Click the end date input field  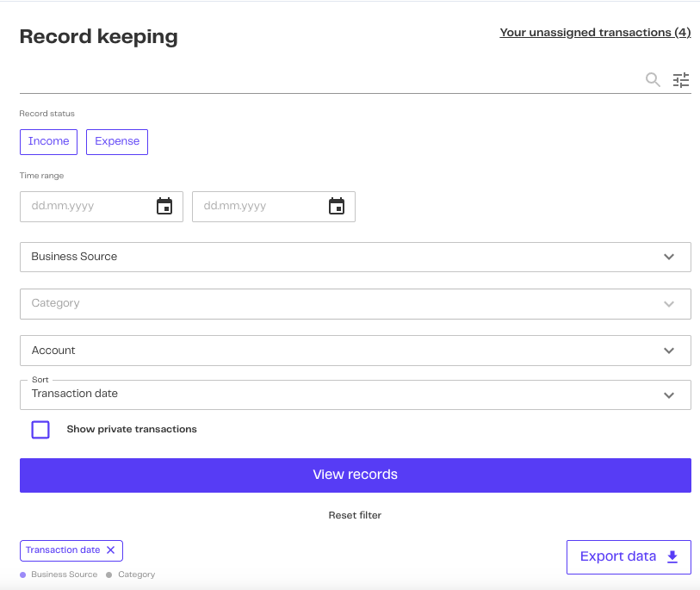(258, 207)
